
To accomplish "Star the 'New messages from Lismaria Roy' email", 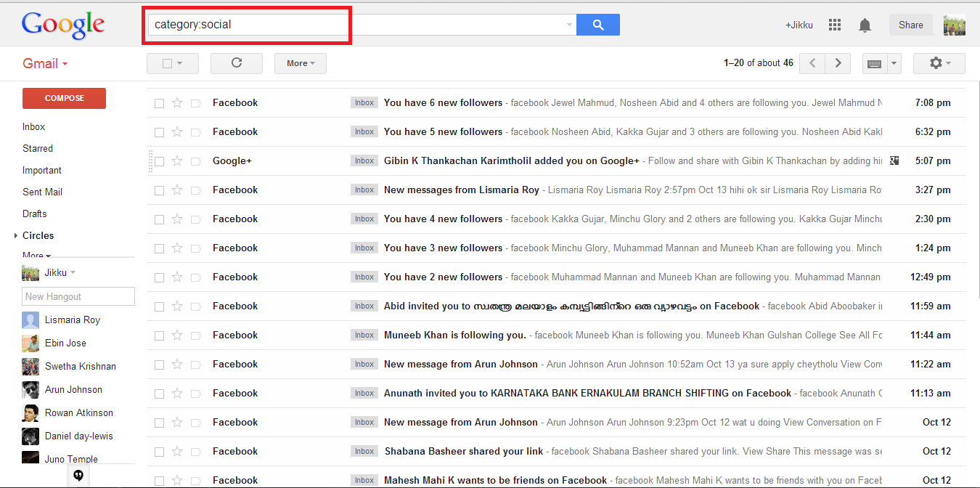I will [x=177, y=190].
